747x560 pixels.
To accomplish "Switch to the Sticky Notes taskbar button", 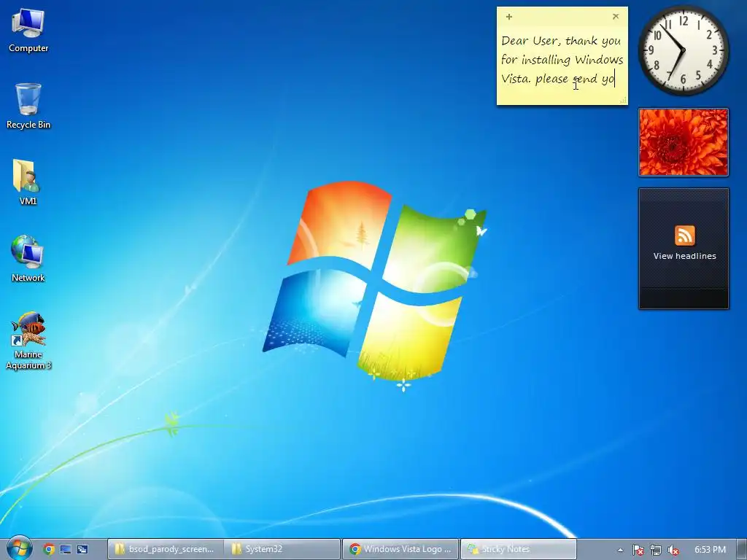I will (x=518, y=549).
